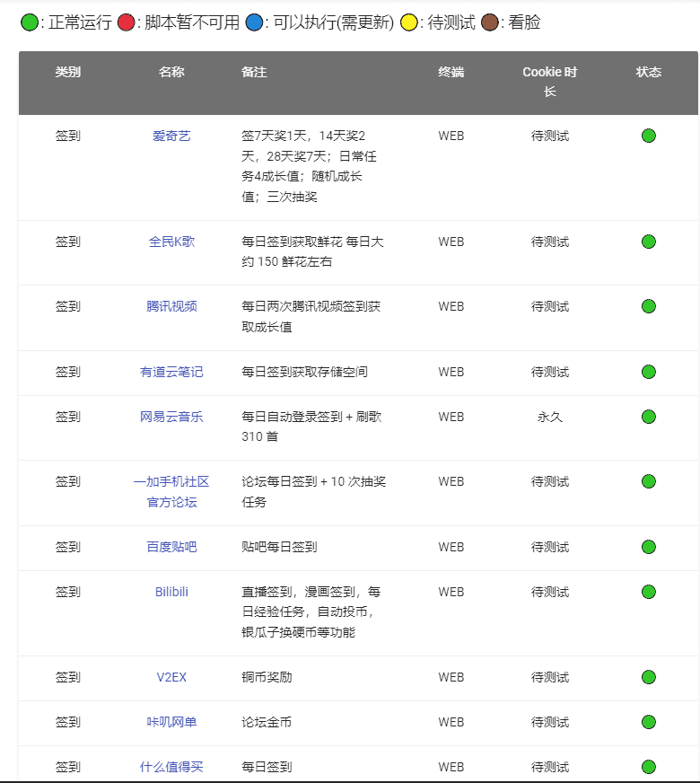Open the 一加手机社区官方论坛 link

click(171, 491)
